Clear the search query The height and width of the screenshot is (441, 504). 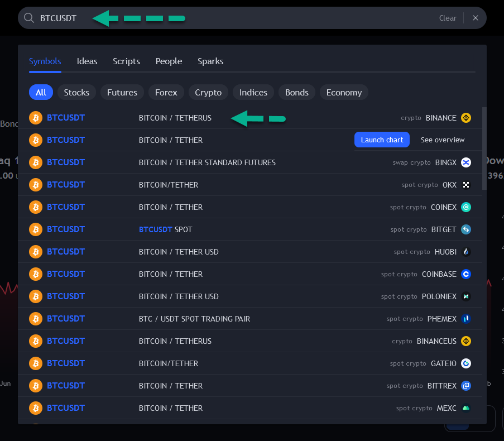[448, 18]
